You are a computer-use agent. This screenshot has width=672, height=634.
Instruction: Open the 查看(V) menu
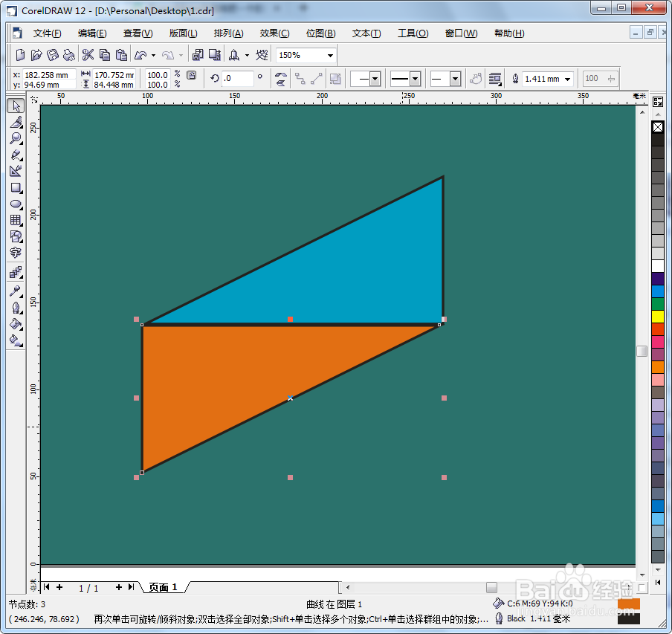(138, 33)
